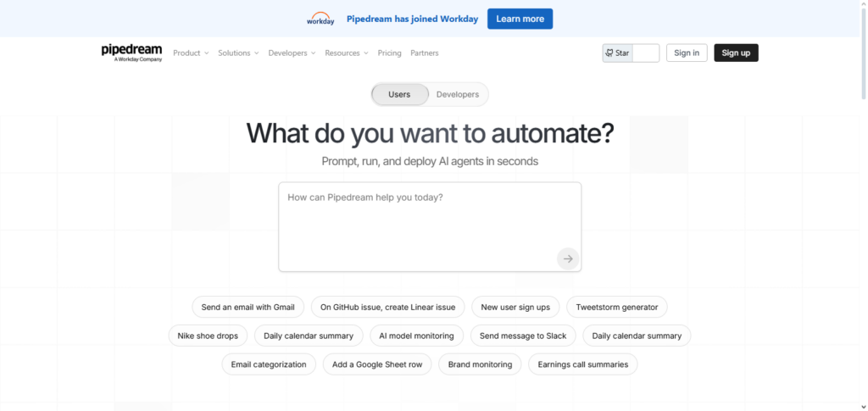This screenshot has width=868, height=411.
Task: Choose the 'Tweetstorm generator' suggestion chip
Action: (617, 307)
